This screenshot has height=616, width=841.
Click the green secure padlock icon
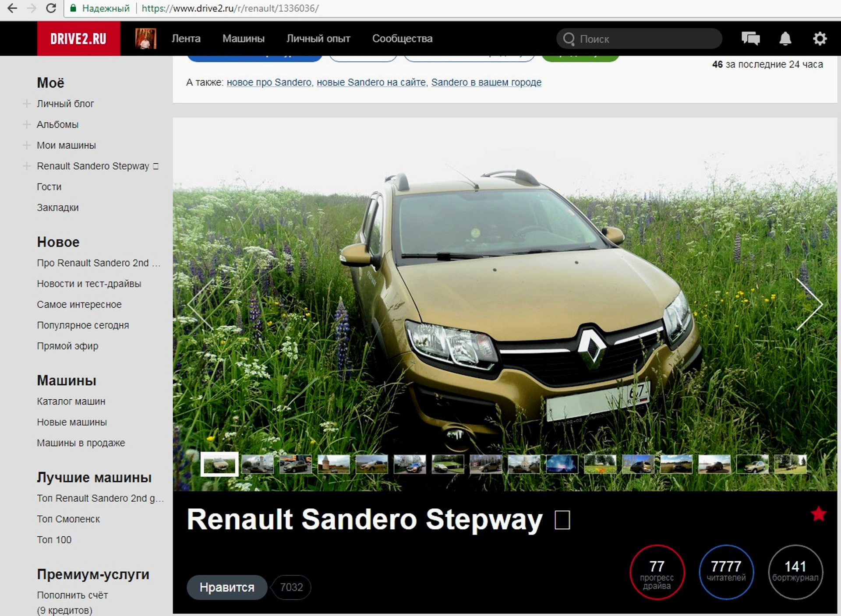[74, 8]
